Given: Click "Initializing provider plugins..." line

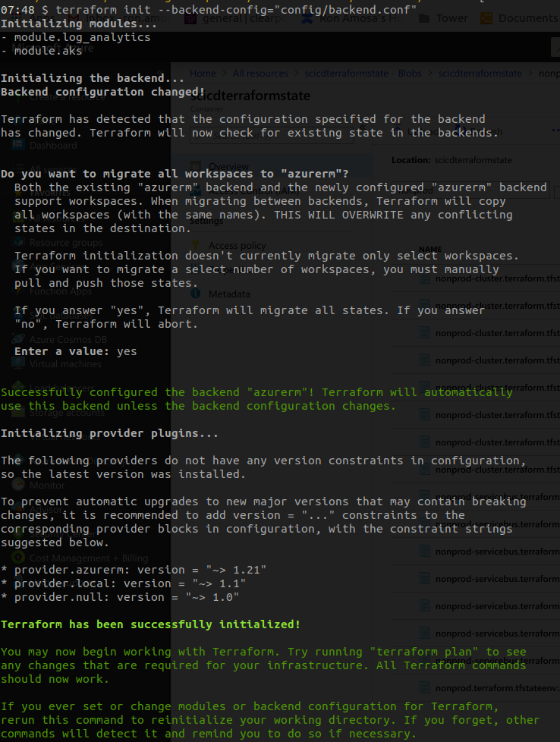Looking at the screenshot, I should click(109, 433).
